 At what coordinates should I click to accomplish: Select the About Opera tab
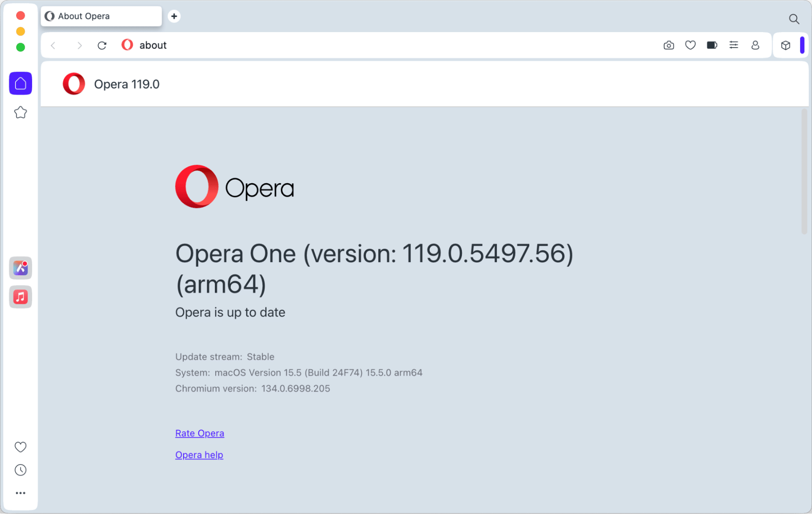click(x=101, y=16)
